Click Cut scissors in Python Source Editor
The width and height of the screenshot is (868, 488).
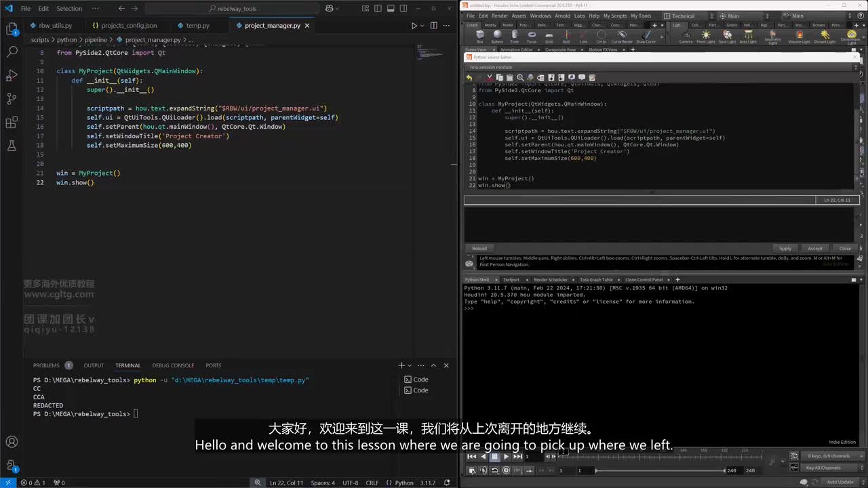pos(489,77)
